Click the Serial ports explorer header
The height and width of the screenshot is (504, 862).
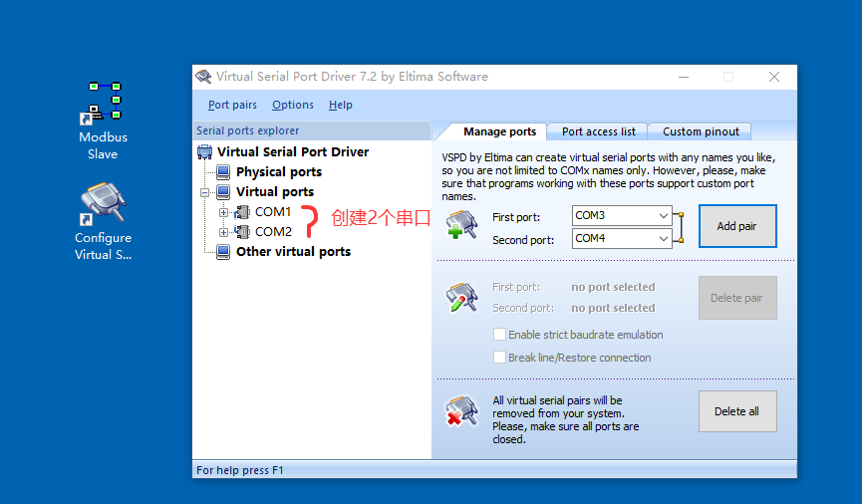click(312, 130)
